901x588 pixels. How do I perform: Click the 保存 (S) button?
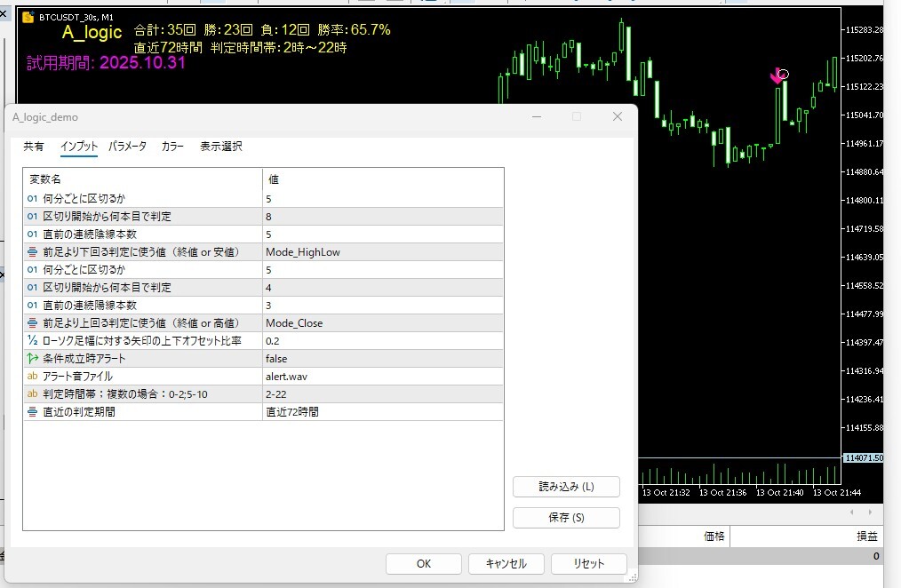point(566,517)
